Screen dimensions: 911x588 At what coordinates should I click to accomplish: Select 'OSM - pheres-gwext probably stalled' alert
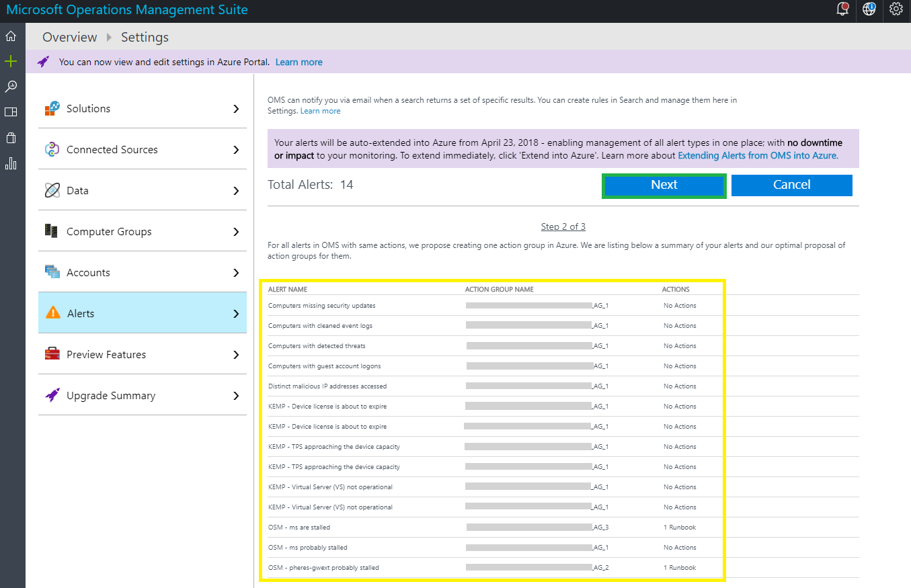pyautogui.click(x=323, y=568)
